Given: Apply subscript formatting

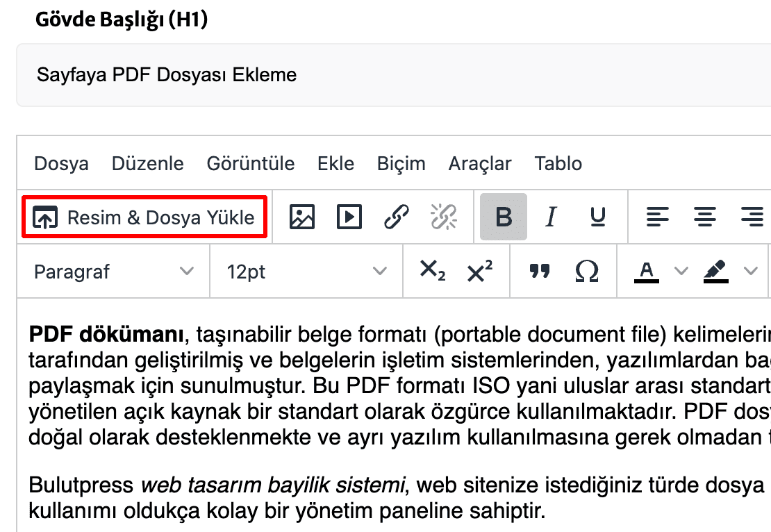Looking at the screenshot, I should click(431, 272).
